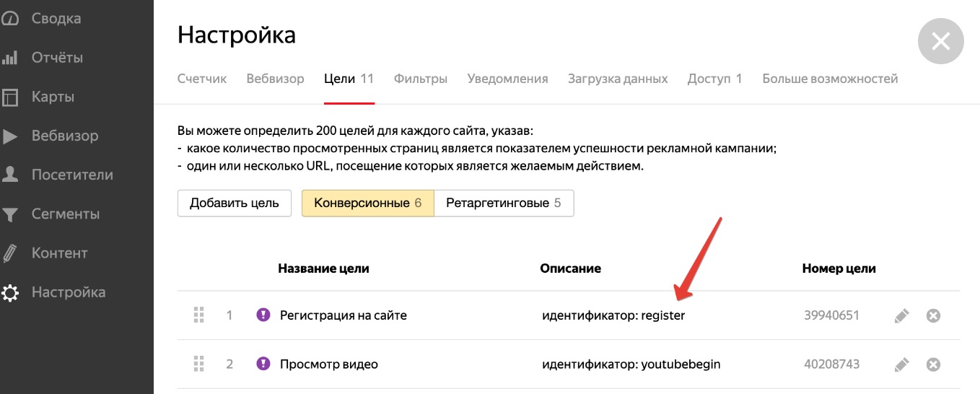Screen dimensions: 980x394
Task: Edit the Регистрация на сайте goal
Action: [901, 315]
